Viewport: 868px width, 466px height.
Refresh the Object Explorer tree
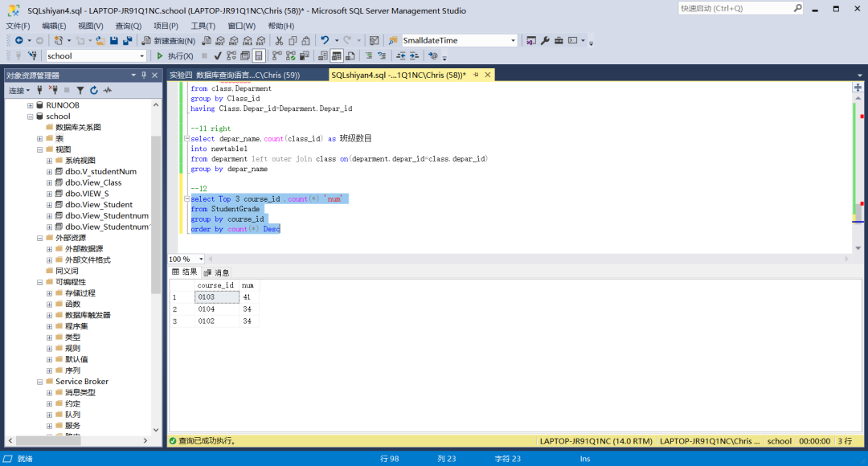[94, 90]
